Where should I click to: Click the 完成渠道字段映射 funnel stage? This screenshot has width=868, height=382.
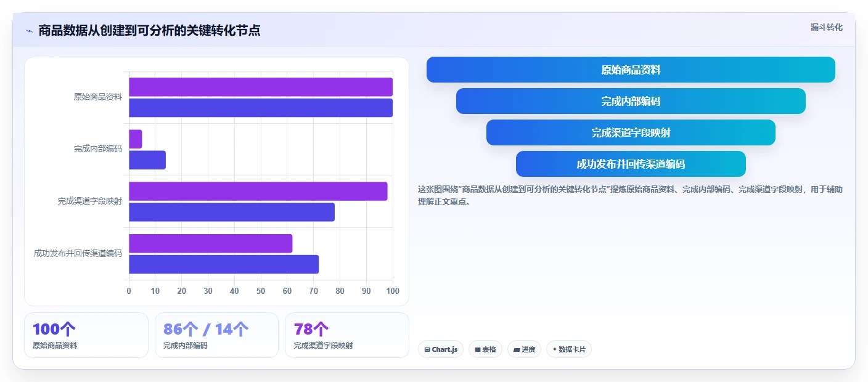(x=631, y=132)
